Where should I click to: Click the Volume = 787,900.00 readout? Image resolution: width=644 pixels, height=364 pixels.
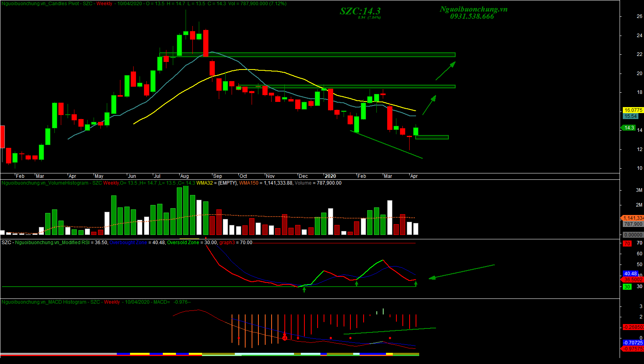(x=318, y=183)
